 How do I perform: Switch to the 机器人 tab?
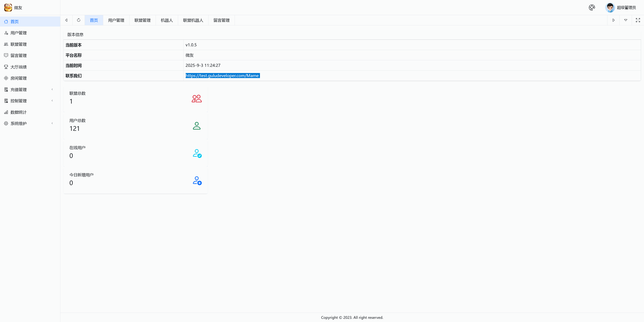pos(167,20)
